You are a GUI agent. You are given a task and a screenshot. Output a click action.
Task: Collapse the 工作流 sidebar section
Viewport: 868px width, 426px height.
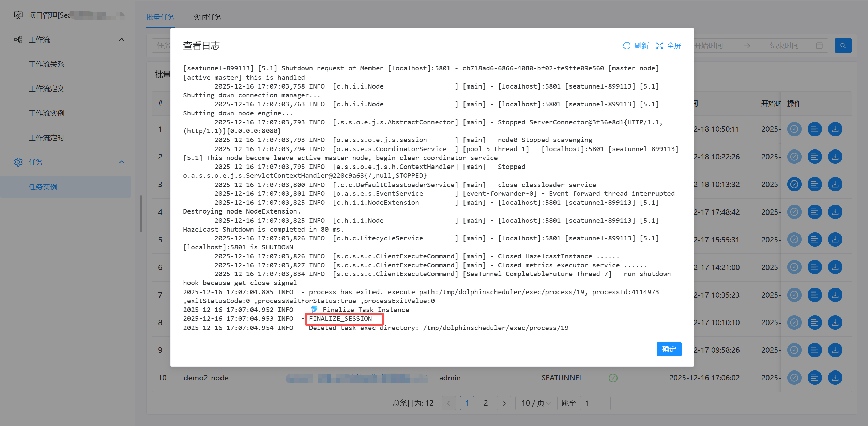click(122, 40)
